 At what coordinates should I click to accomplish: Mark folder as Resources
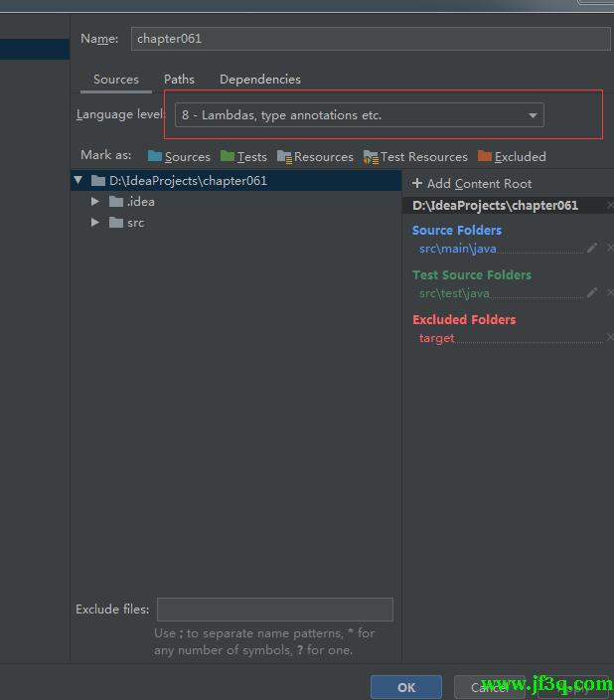(x=315, y=156)
